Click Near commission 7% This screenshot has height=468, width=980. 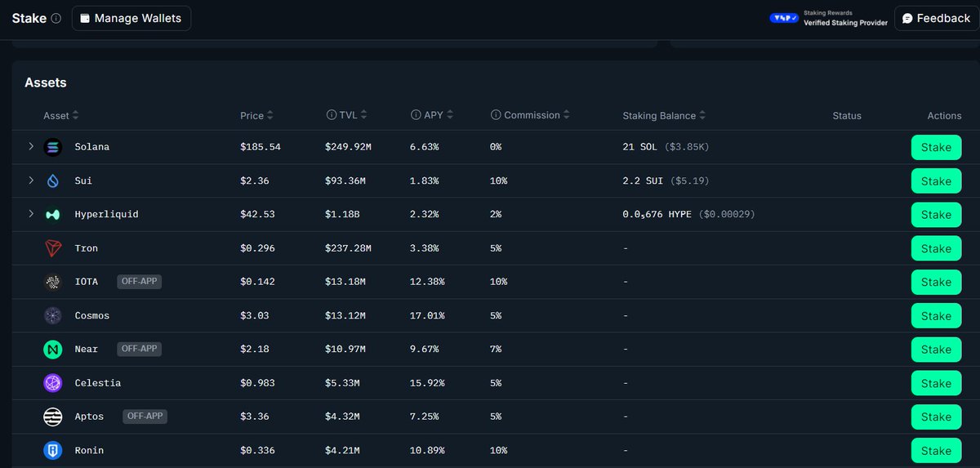496,350
